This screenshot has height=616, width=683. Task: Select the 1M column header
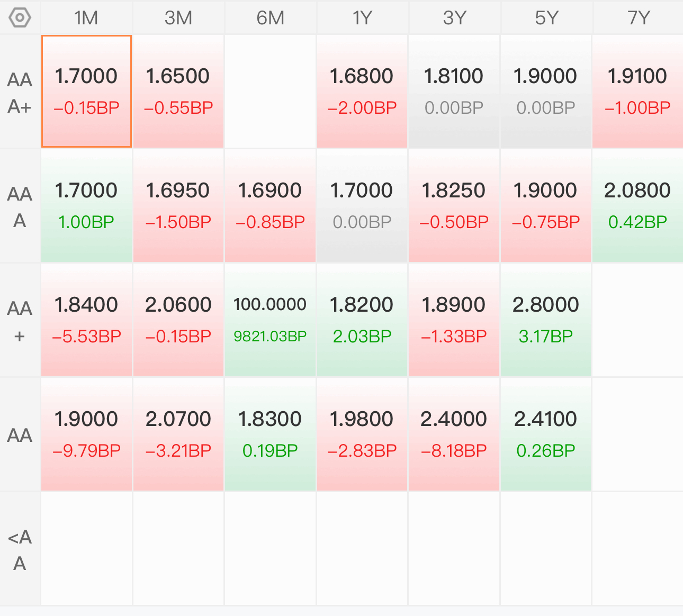coord(86,17)
